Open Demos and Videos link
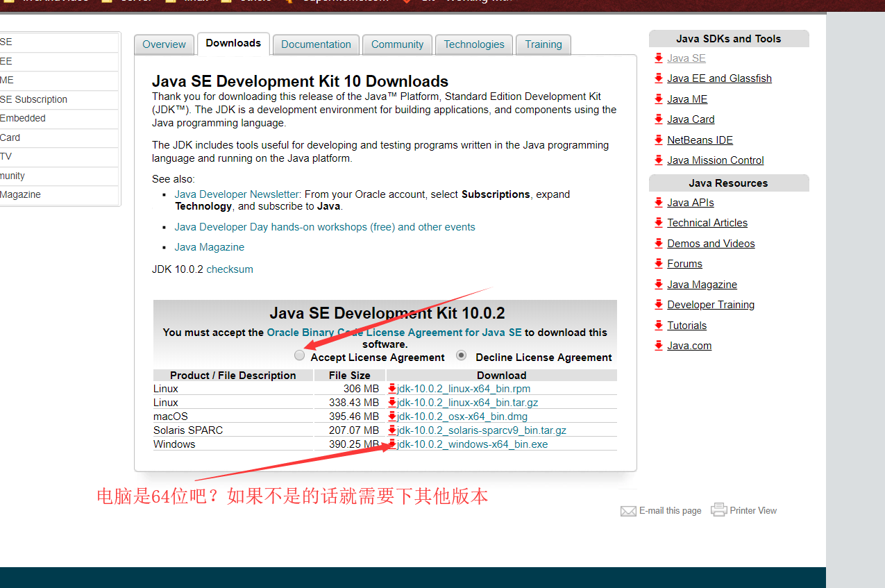Image resolution: width=885 pixels, height=588 pixels. (711, 244)
